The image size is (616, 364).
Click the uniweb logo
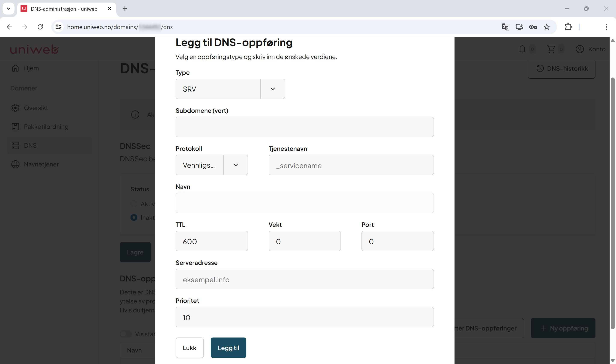point(34,49)
